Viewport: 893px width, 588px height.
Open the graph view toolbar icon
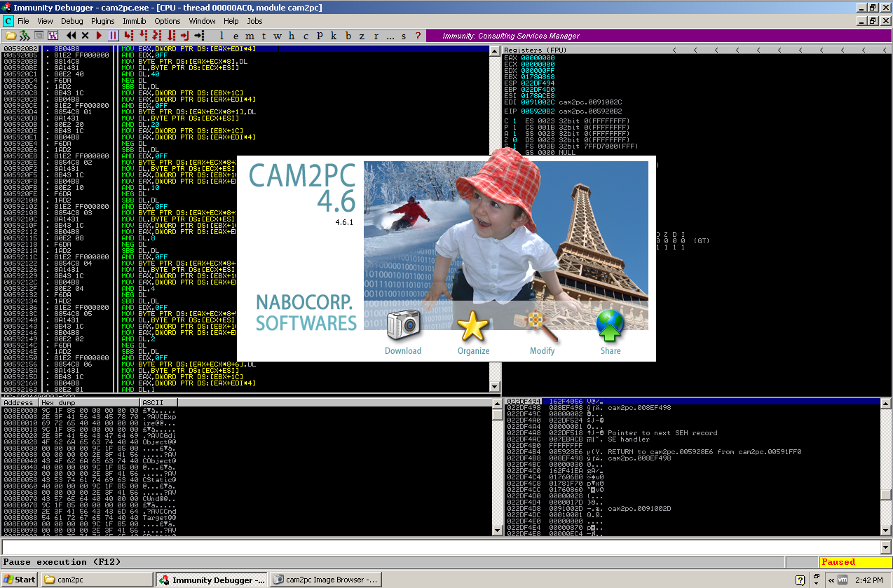coord(53,35)
